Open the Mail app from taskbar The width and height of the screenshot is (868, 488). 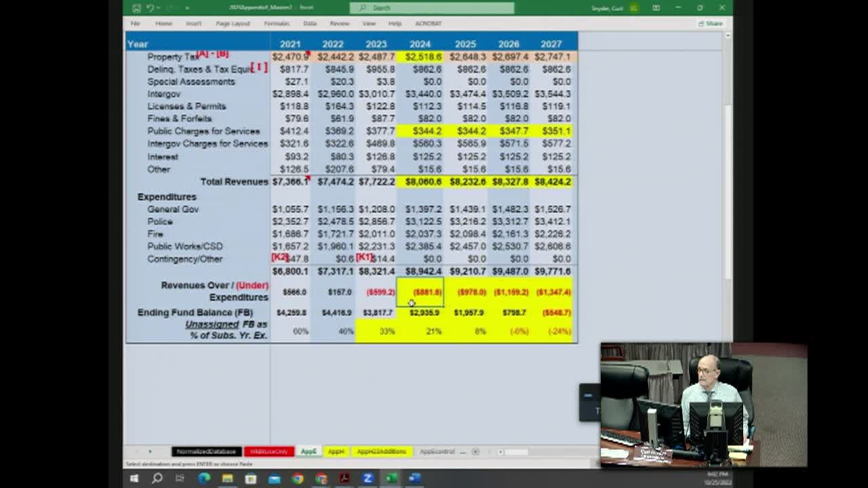pyautogui.click(x=274, y=479)
